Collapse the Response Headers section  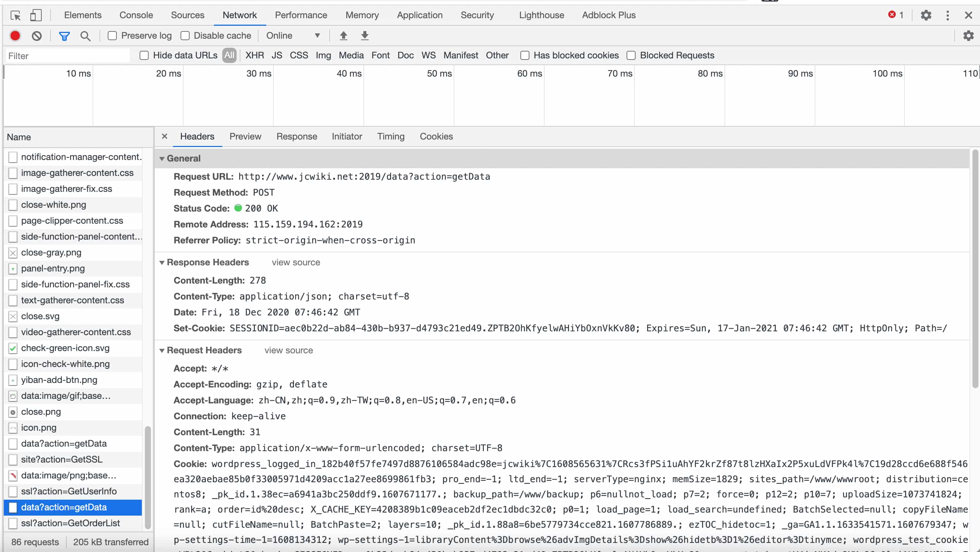(162, 262)
